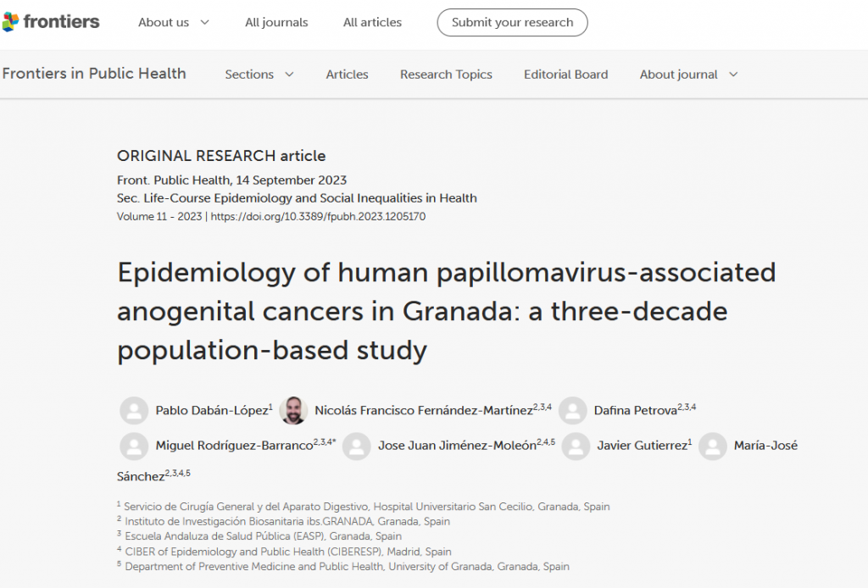Image resolution: width=868 pixels, height=588 pixels.
Task: Open the All journals menu item
Action: pyautogui.click(x=276, y=23)
